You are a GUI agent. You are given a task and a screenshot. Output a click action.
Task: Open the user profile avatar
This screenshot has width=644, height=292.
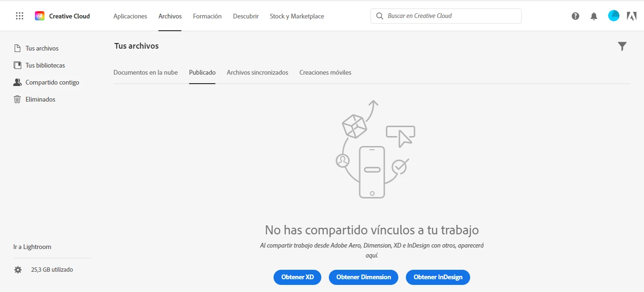tap(614, 16)
